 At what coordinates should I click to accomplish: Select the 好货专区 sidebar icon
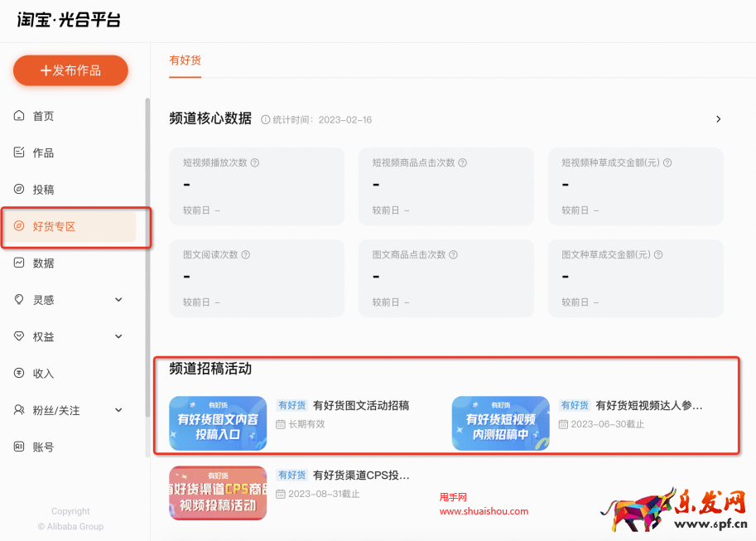pyautogui.click(x=19, y=226)
